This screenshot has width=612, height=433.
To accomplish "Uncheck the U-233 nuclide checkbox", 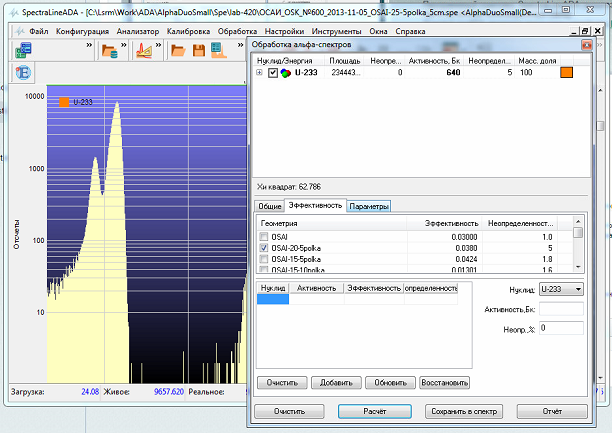I will (x=273, y=73).
